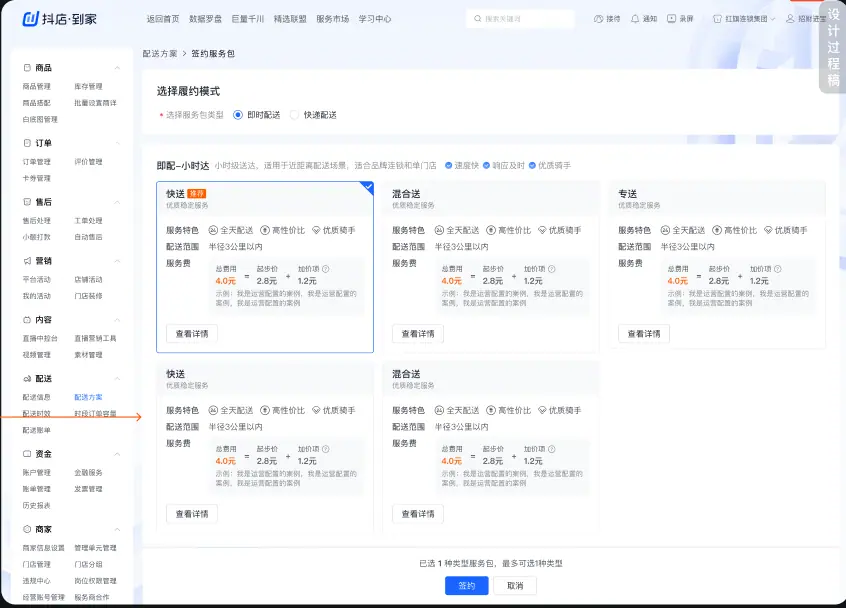The image size is (846, 608).
Task: Select the lower-row 快送 service card
Action: tap(265, 447)
